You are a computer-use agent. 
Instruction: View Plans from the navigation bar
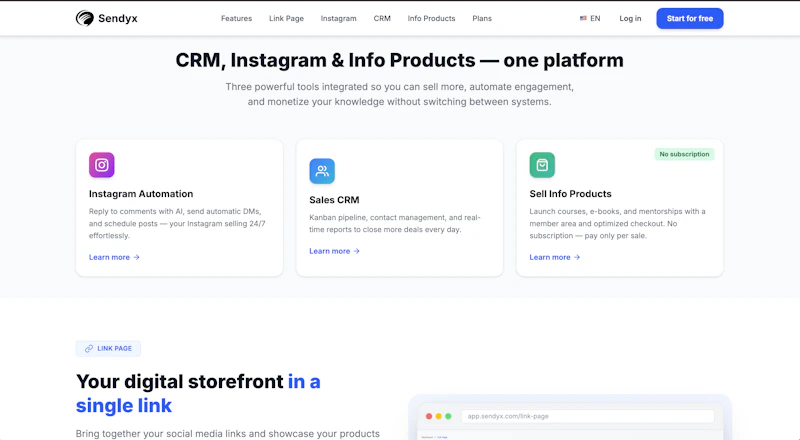point(482,18)
